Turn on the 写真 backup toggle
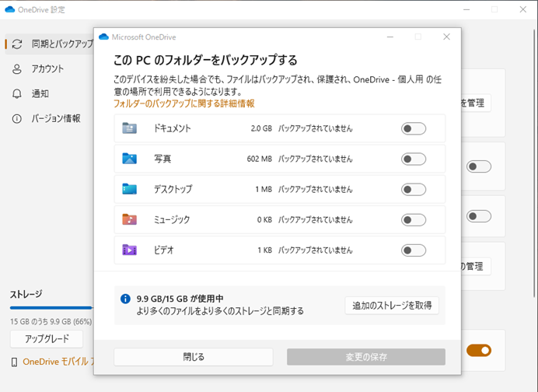The height and width of the screenshot is (392, 538). pyautogui.click(x=413, y=159)
